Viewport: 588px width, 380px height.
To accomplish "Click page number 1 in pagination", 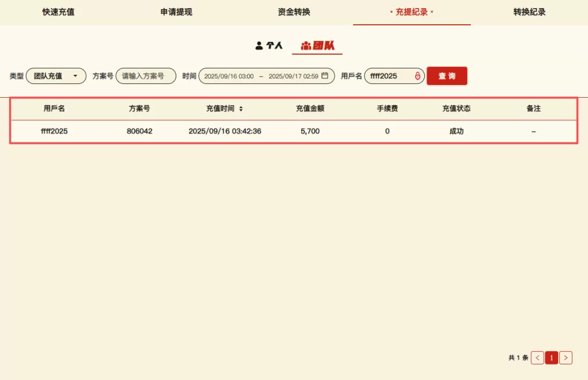I will (x=551, y=358).
